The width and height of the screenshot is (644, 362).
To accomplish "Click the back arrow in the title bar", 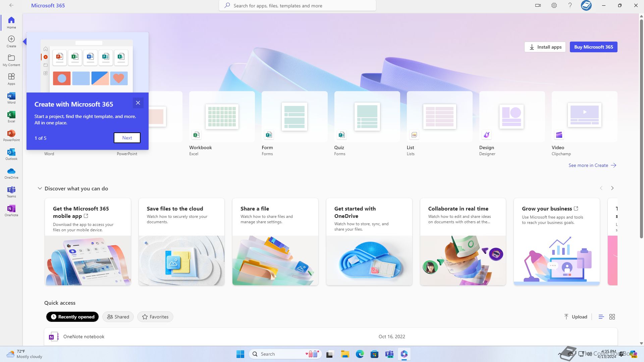I will (11, 5).
